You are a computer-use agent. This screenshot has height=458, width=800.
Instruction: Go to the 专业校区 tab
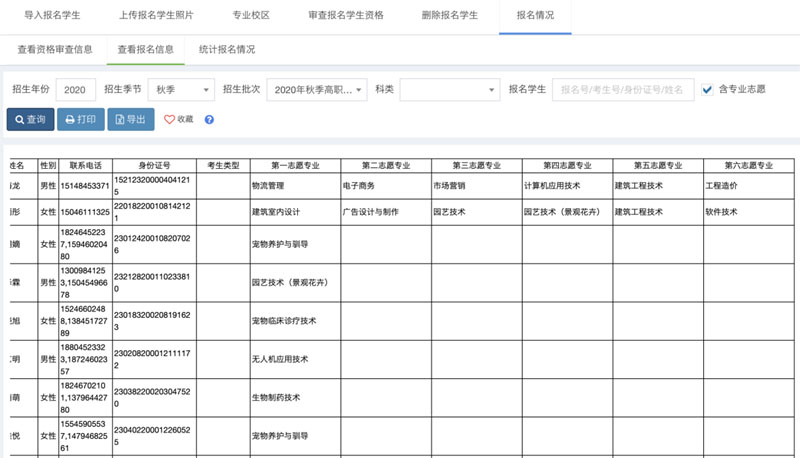250,17
